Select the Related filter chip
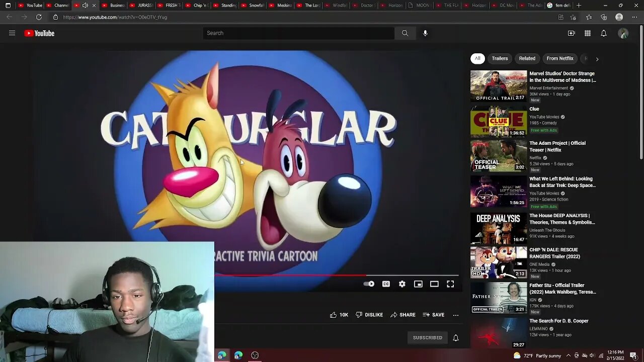Screen dimensions: 644x362 527,58
